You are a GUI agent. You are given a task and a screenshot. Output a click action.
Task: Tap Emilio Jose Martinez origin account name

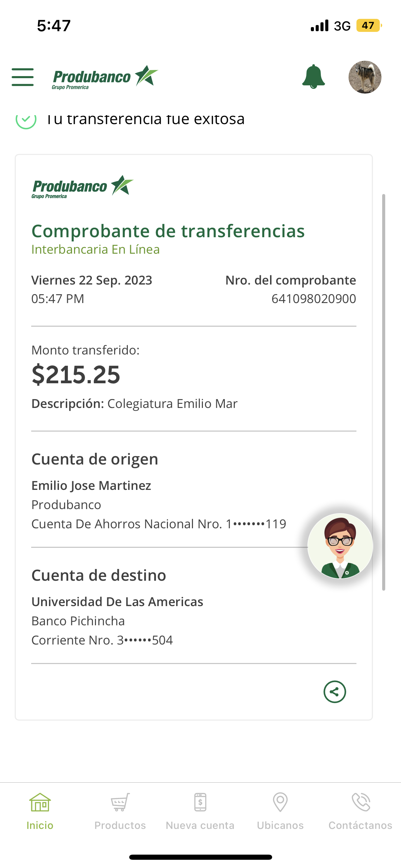pyautogui.click(x=91, y=485)
